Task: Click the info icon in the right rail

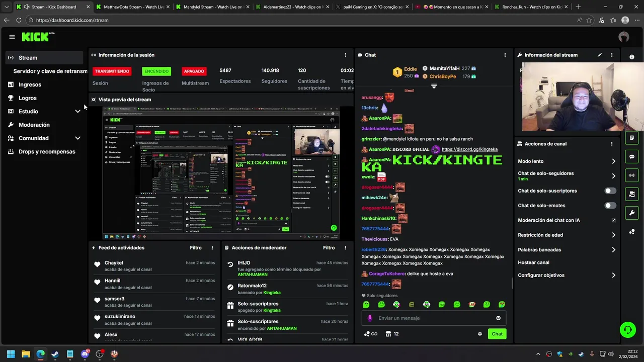Action: pos(632,57)
